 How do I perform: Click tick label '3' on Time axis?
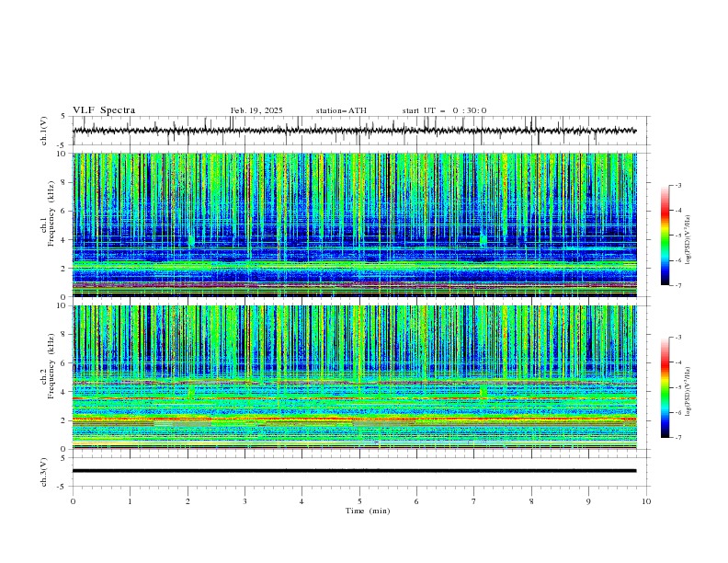[x=245, y=501]
